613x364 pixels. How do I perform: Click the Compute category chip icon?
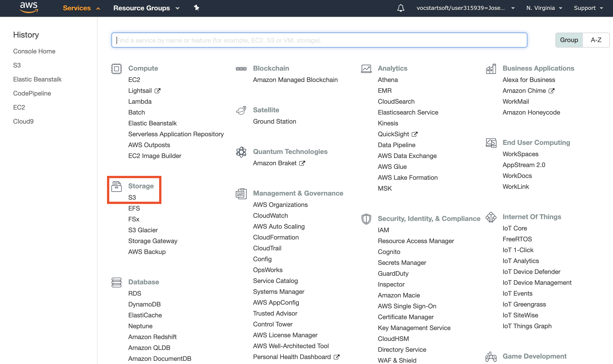(117, 69)
